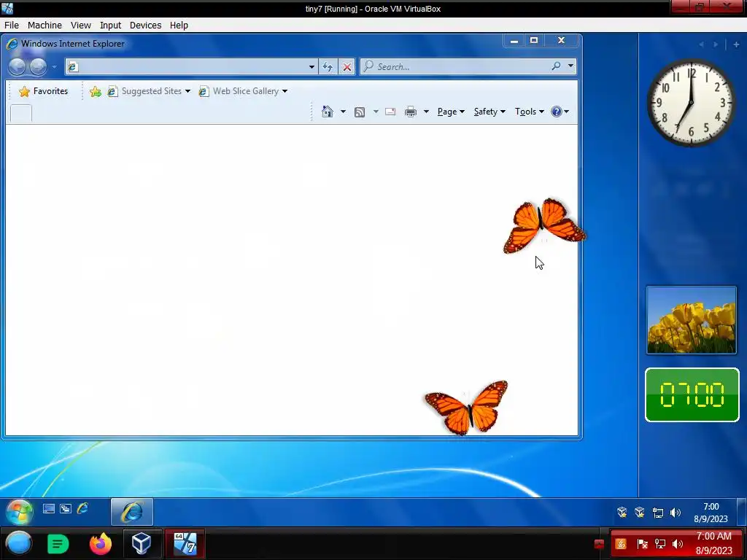
Task: Click host Action Center flag icon
Action: (642, 544)
